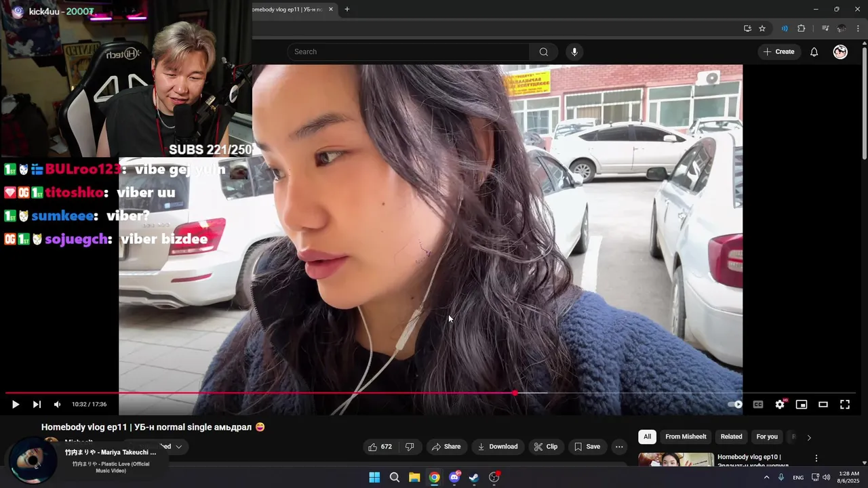Play the paused YouTube video

[x=16, y=405]
